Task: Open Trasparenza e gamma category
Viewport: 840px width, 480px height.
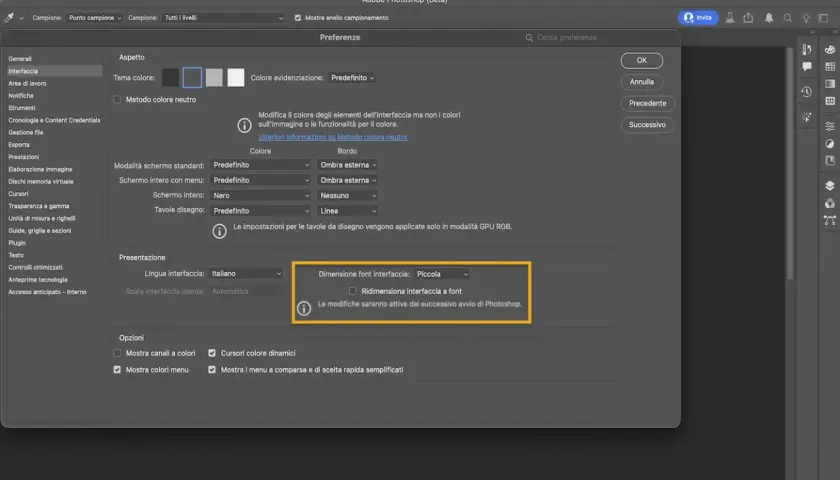Action: pyautogui.click(x=39, y=206)
